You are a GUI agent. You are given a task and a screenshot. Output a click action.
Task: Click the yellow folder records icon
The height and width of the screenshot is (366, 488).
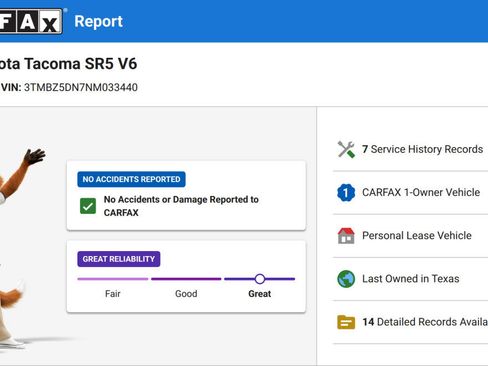coord(346,322)
